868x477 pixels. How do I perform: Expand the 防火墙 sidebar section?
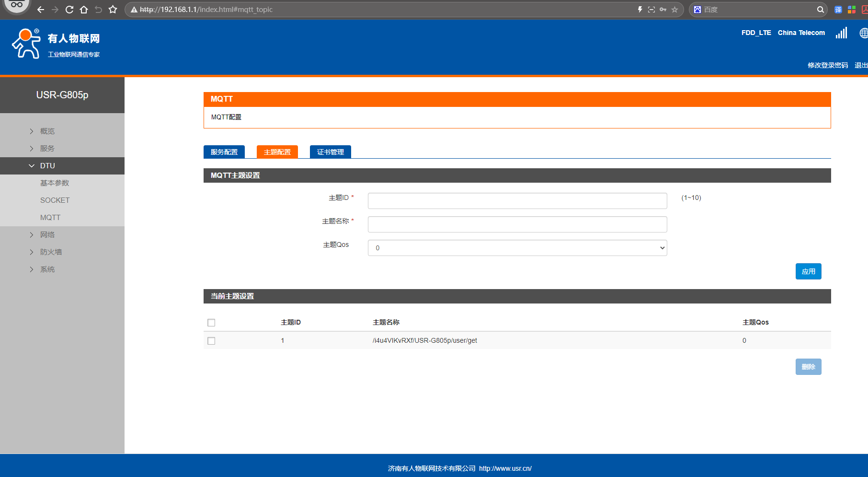[51, 252]
